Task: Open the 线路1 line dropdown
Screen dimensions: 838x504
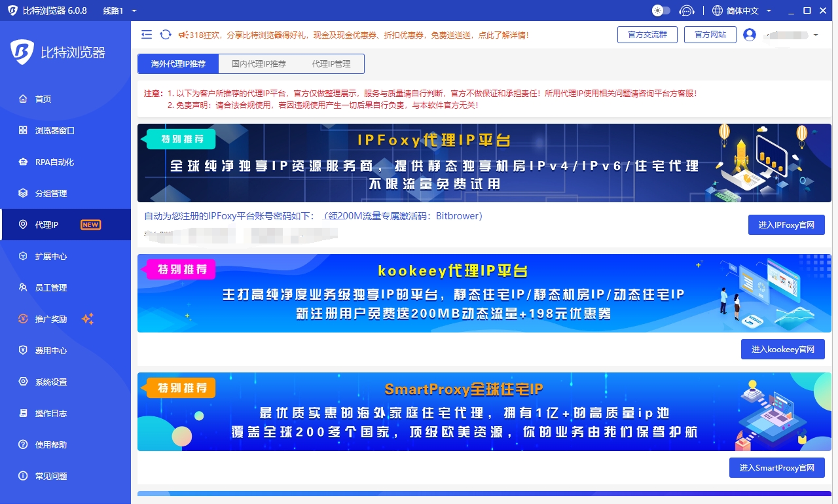Action: point(120,10)
